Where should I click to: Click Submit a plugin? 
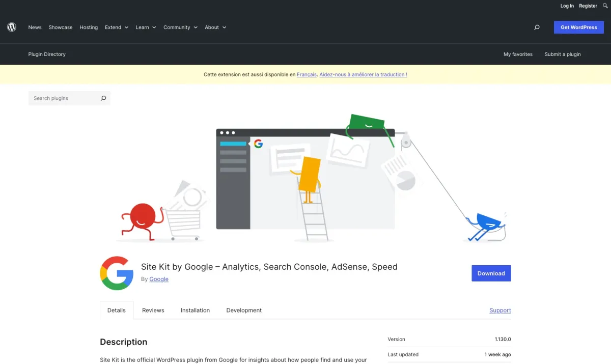563,54
